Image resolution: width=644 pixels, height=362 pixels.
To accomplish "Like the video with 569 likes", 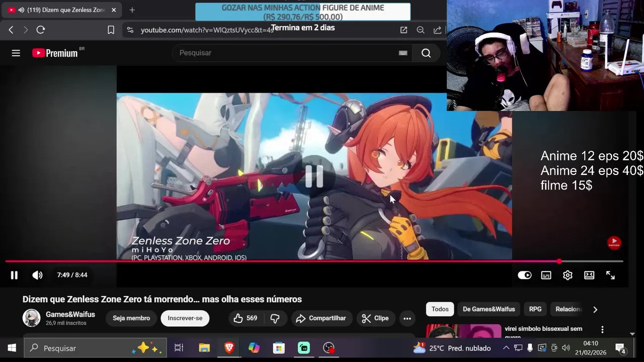I will [246, 318].
